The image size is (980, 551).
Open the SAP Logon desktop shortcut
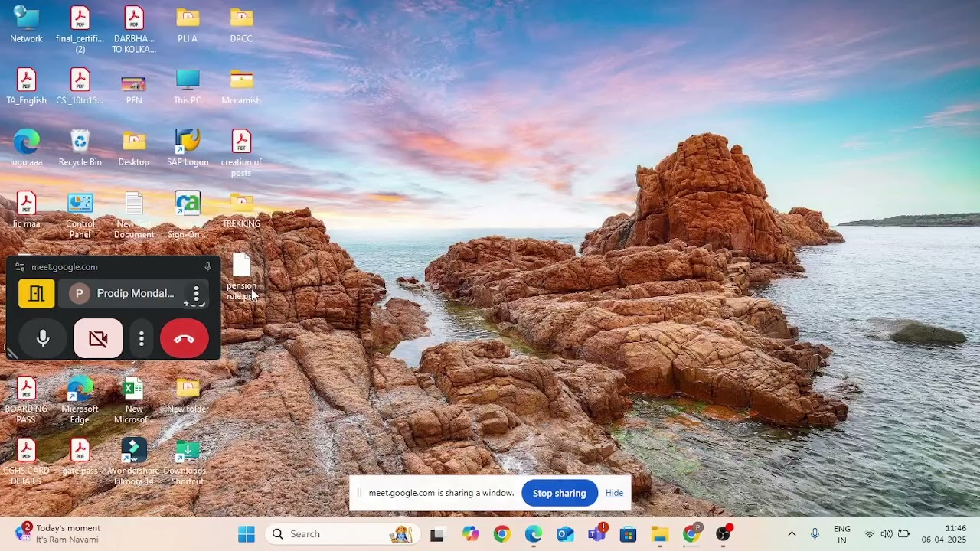[x=188, y=148]
